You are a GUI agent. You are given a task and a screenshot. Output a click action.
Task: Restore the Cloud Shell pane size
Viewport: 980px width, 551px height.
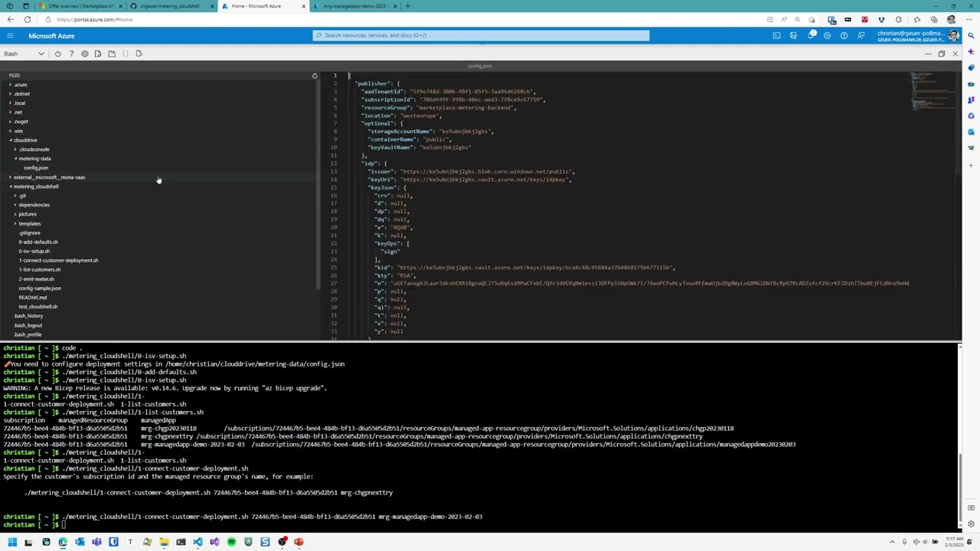pyautogui.click(x=941, y=54)
